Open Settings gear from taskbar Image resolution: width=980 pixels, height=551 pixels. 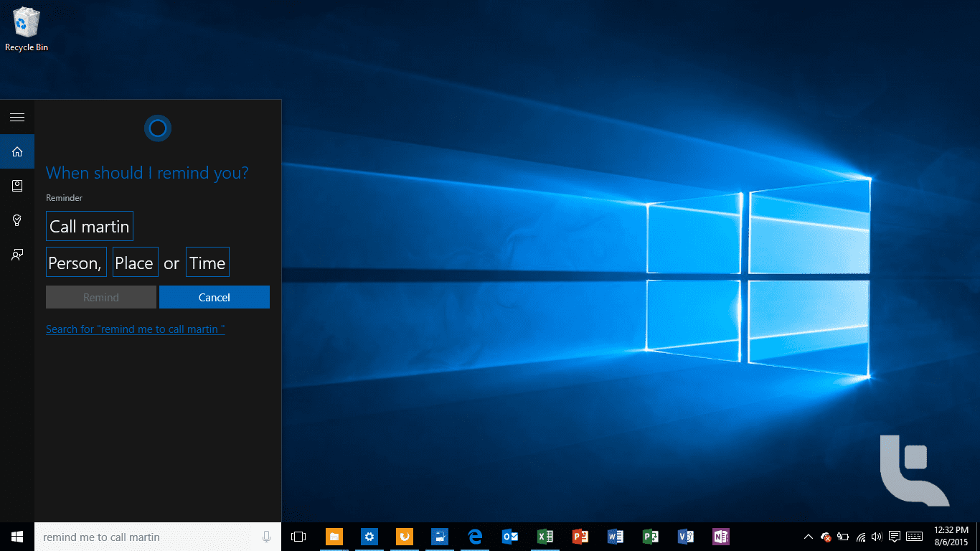pyautogui.click(x=369, y=537)
